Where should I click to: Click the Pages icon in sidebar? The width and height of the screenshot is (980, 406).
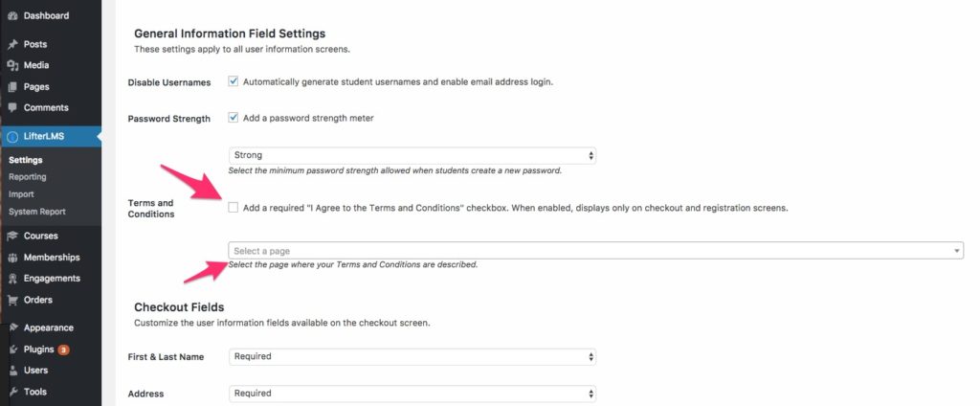(12, 86)
